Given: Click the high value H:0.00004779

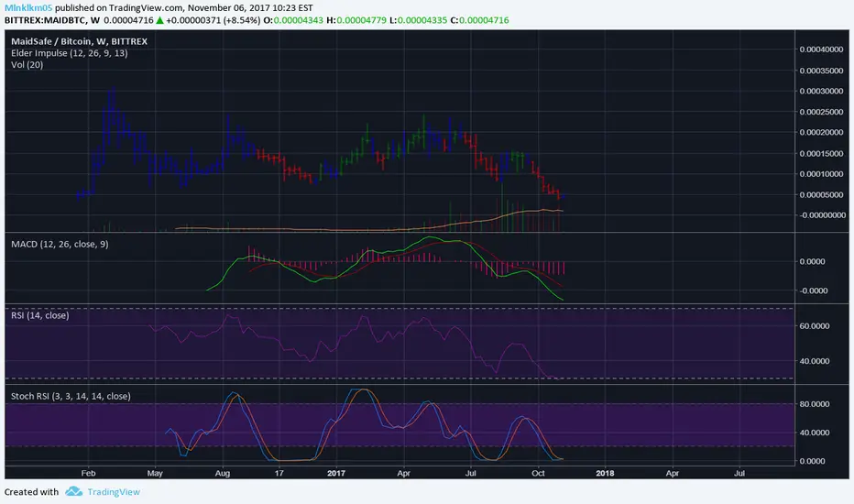Looking at the screenshot, I should point(356,20).
